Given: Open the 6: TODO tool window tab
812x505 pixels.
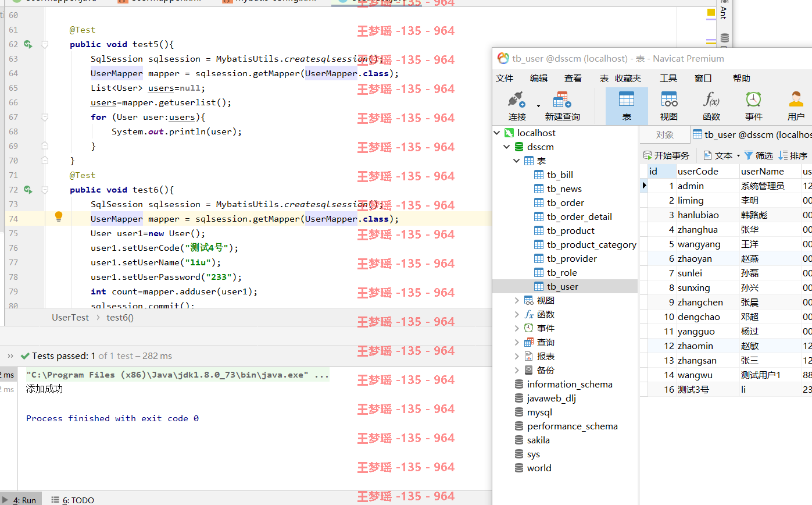Looking at the screenshot, I should (73, 500).
